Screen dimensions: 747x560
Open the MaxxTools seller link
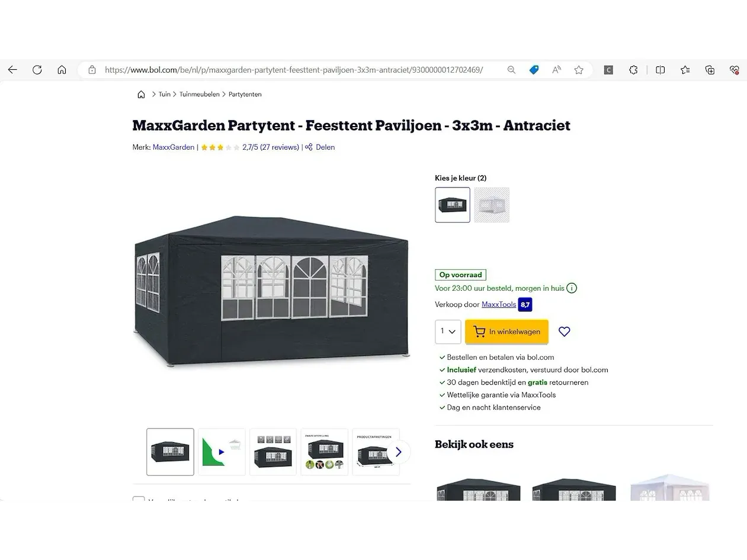tap(499, 304)
